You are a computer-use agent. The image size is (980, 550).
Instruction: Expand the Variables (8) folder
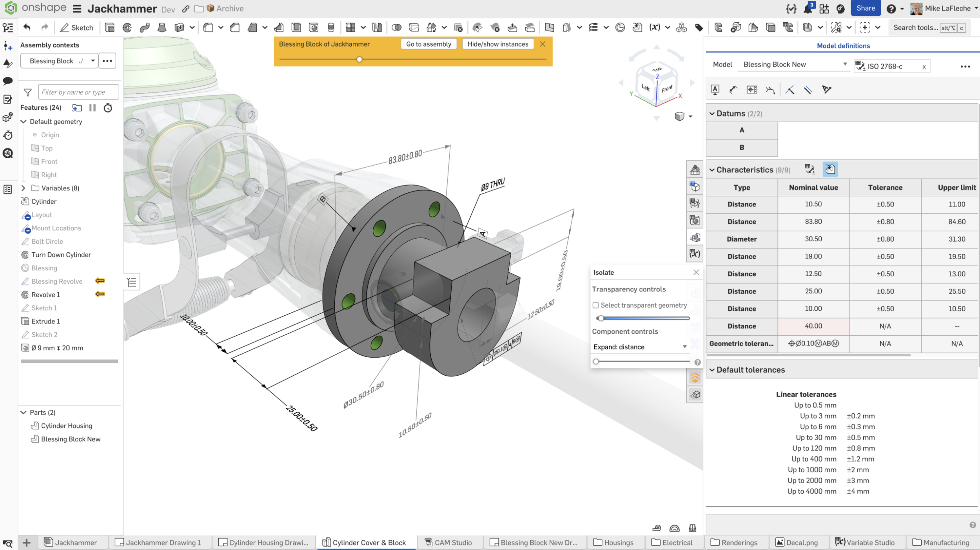point(24,188)
